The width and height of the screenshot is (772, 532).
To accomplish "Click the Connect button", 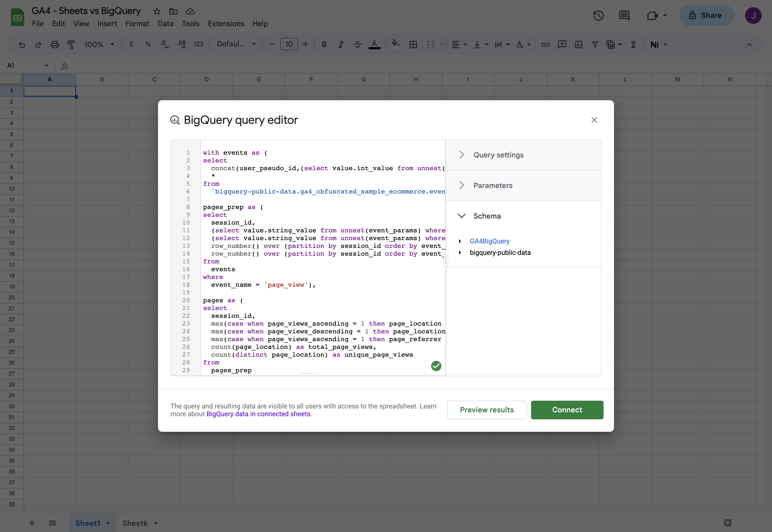I will click(x=567, y=410).
